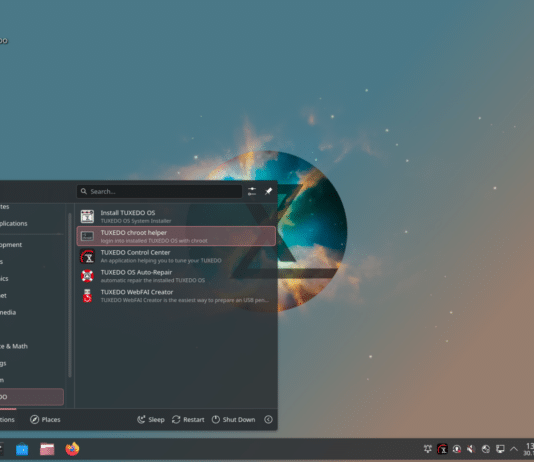Open the display monitor tray icon
This screenshot has height=462, width=534.
point(500,449)
